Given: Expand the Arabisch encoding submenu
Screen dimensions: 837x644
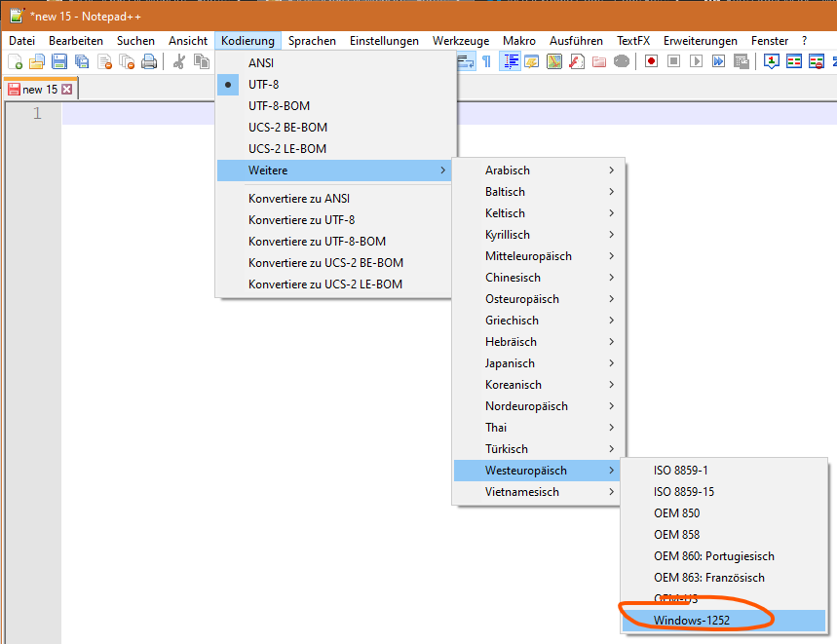Looking at the screenshot, I should coord(538,170).
